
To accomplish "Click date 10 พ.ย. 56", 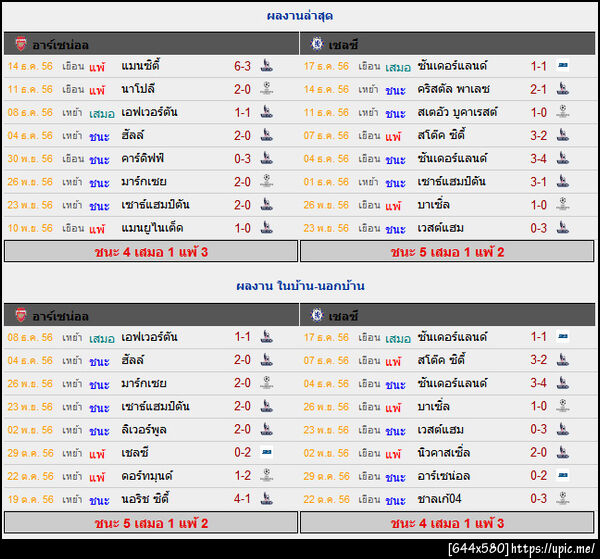I will coord(30,228).
